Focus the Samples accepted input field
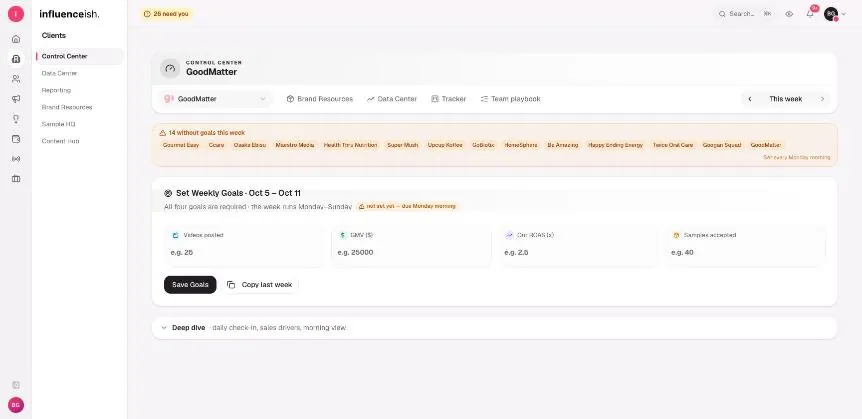The height and width of the screenshot is (419, 862). coord(744,252)
